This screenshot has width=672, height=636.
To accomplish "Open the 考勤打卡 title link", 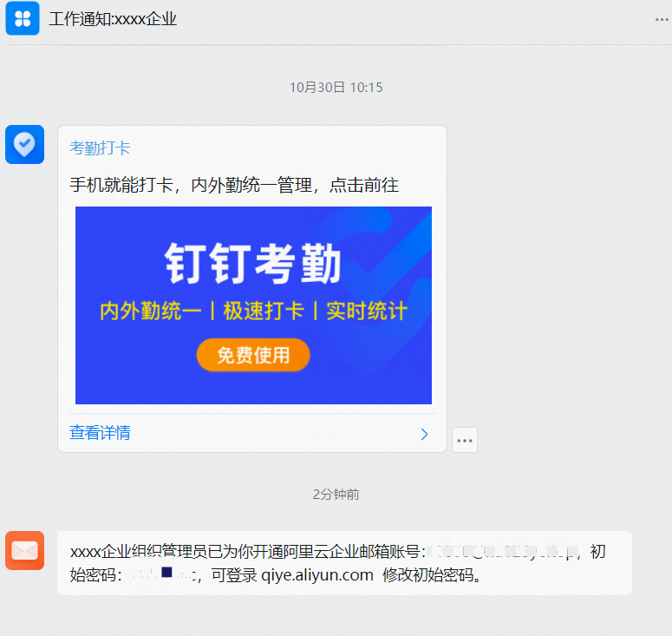I will 100,148.
